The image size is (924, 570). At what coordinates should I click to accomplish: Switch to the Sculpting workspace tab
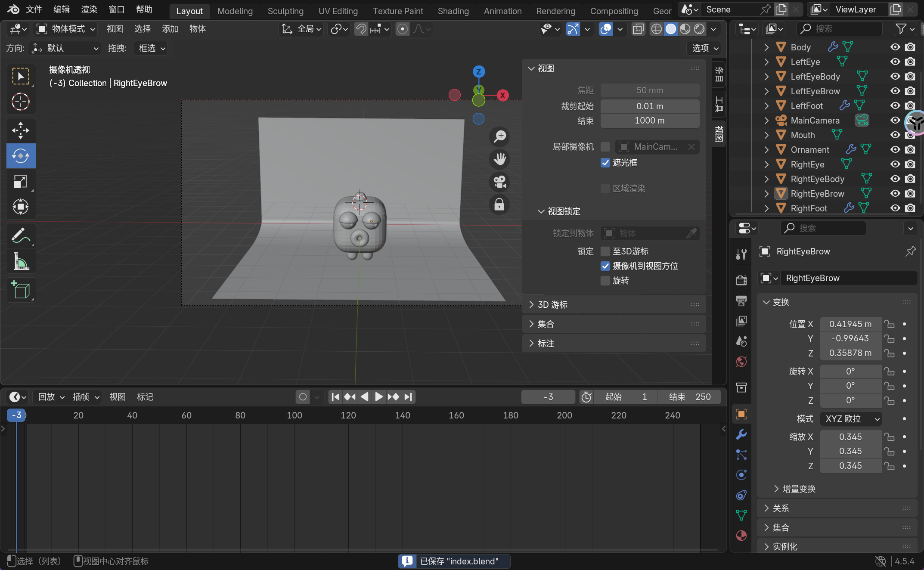285,11
